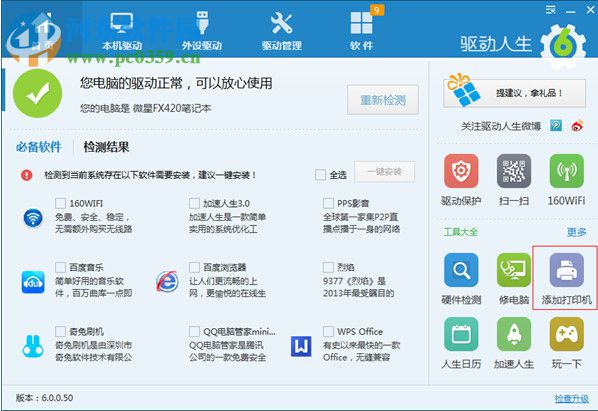Tick the 全选 checkbox
Screen dimensions: 598x411
coord(320,175)
